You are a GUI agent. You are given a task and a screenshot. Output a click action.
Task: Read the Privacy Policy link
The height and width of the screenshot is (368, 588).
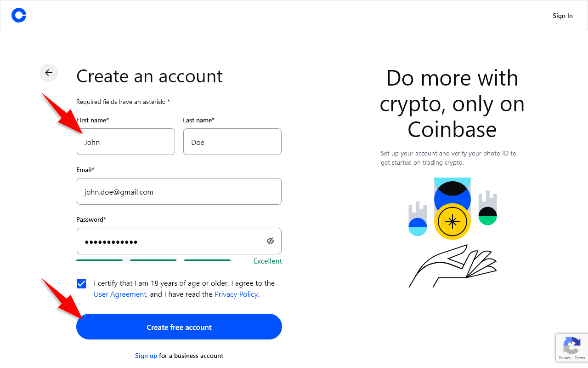237,294
